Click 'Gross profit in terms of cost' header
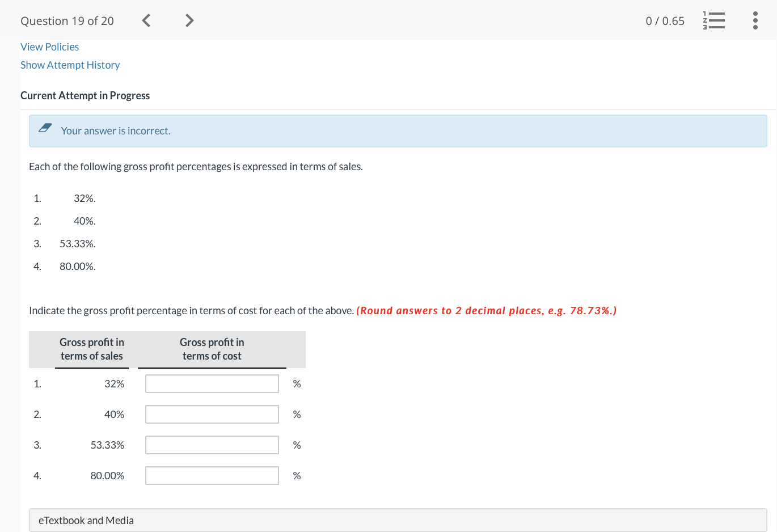This screenshot has height=532, width=777. point(212,349)
